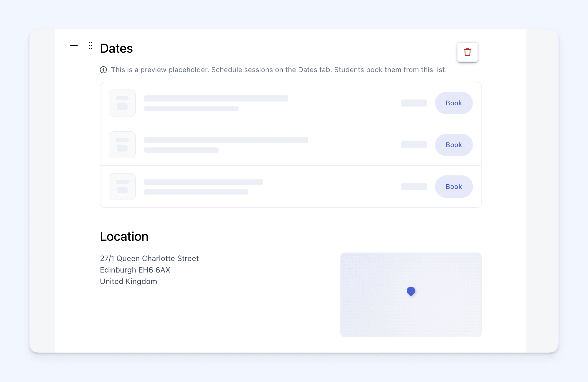Click the six-dot drag handle beside Dates
The width and height of the screenshot is (588, 382).
pos(90,46)
